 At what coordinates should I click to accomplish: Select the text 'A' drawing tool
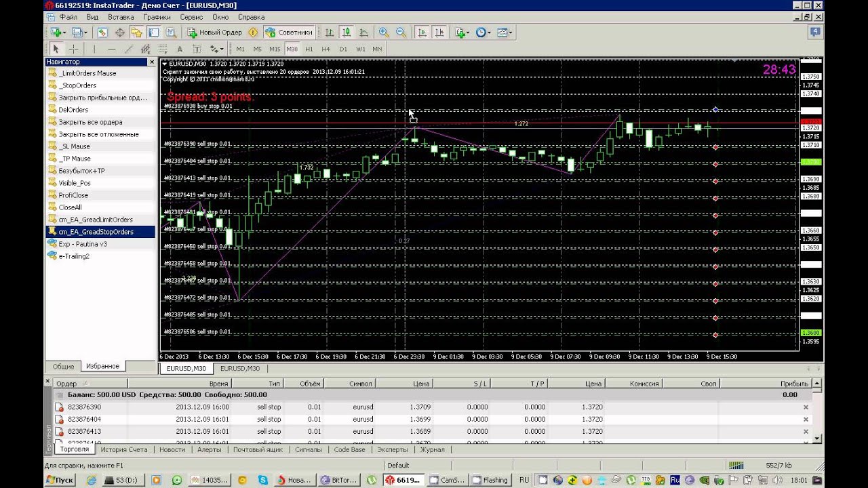pyautogui.click(x=180, y=49)
